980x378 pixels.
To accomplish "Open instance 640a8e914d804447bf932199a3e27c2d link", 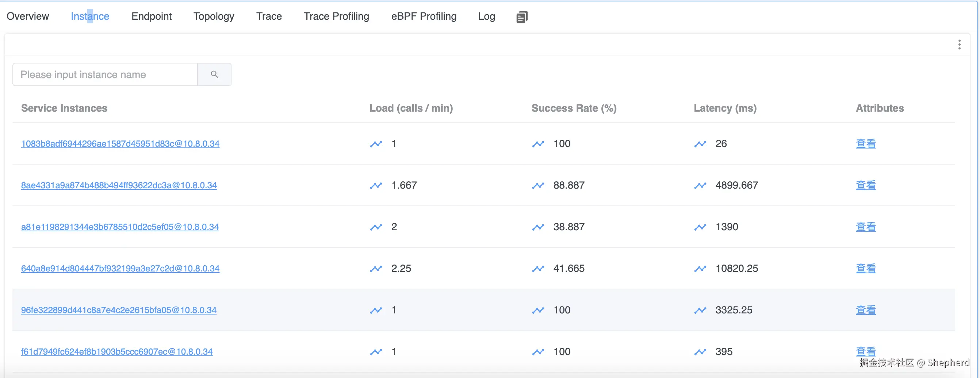I will point(120,269).
